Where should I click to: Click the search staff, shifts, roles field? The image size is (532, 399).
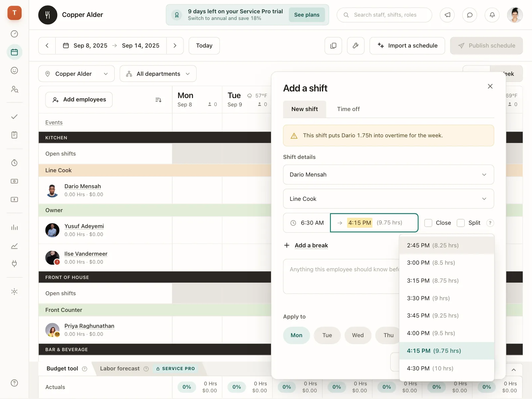click(x=384, y=15)
